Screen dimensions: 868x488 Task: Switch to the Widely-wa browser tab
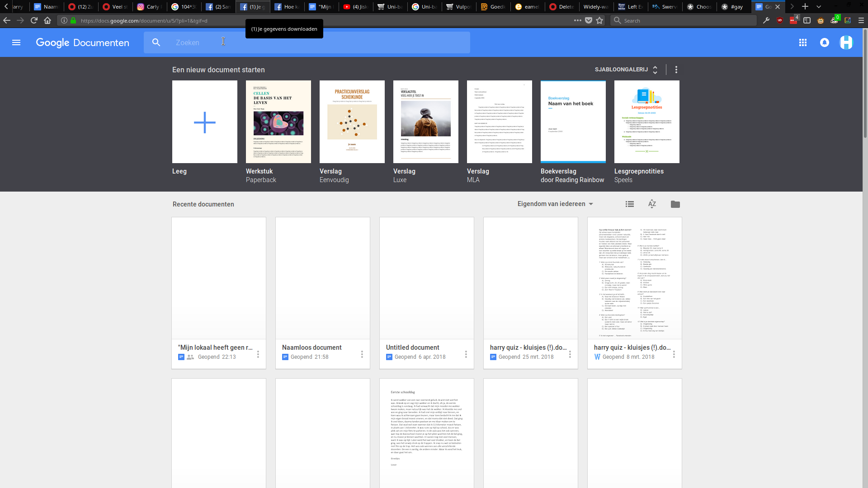tap(595, 7)
